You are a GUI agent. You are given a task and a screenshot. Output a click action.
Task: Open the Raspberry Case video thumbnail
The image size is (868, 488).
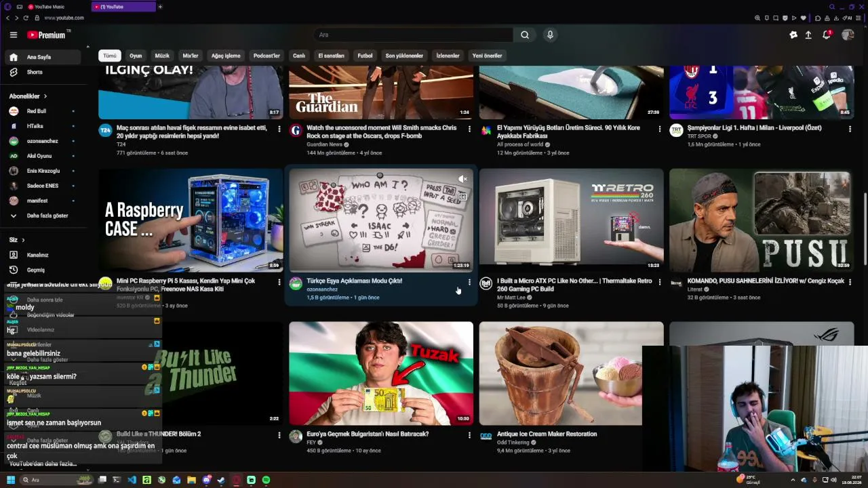coord(191,220)
